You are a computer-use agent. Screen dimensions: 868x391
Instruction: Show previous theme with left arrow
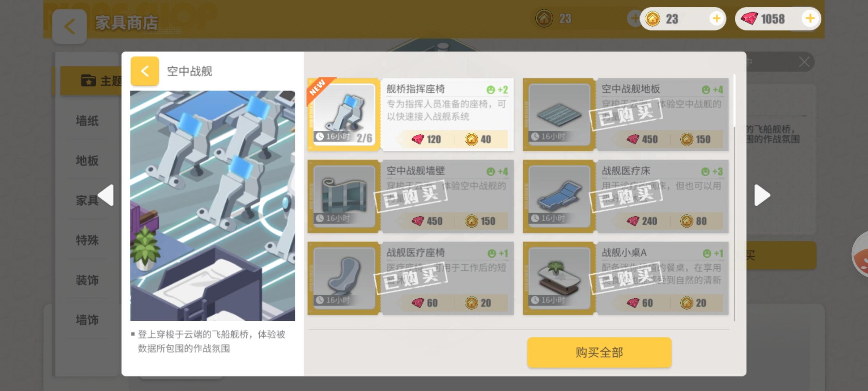coord(106,195)
